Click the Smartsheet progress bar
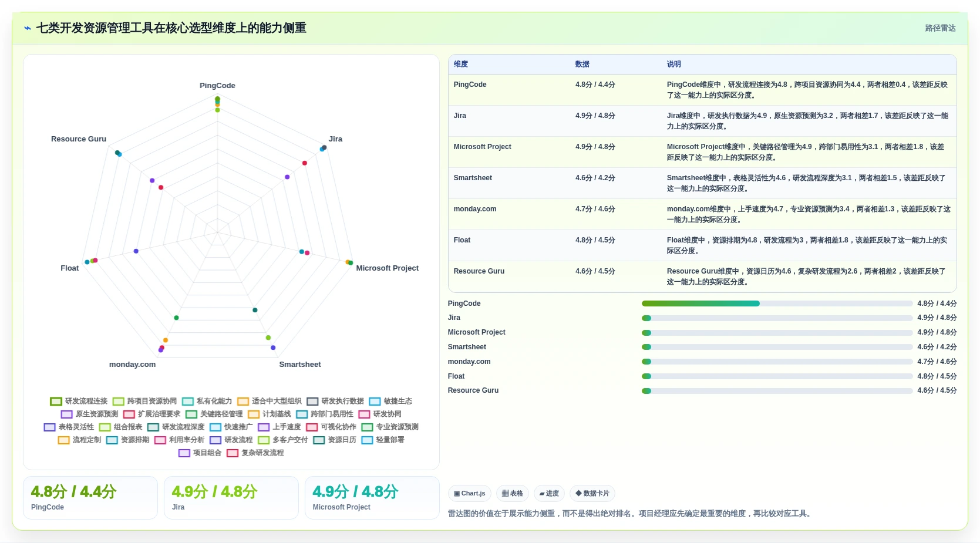Screen dimensions: 980x543 777,347
